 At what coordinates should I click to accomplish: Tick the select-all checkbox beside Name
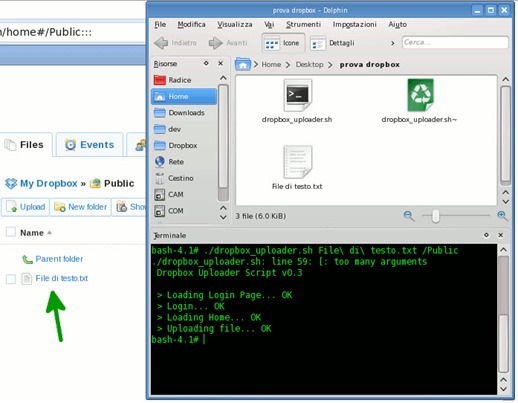[11, 232]
